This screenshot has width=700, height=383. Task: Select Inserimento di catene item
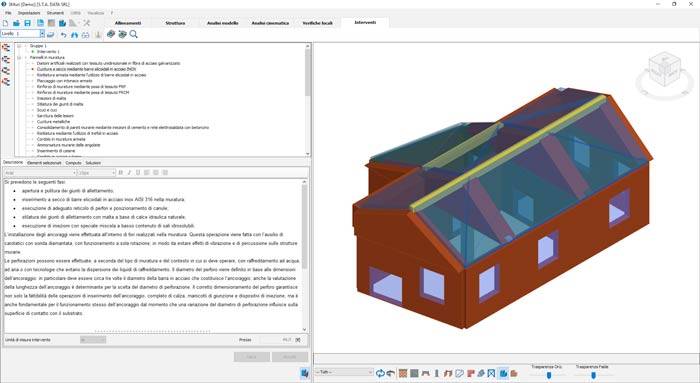56,151
